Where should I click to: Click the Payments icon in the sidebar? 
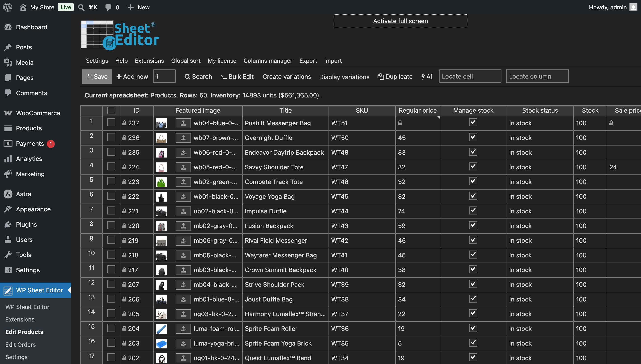pyautogui.click(x=8, y=144)
